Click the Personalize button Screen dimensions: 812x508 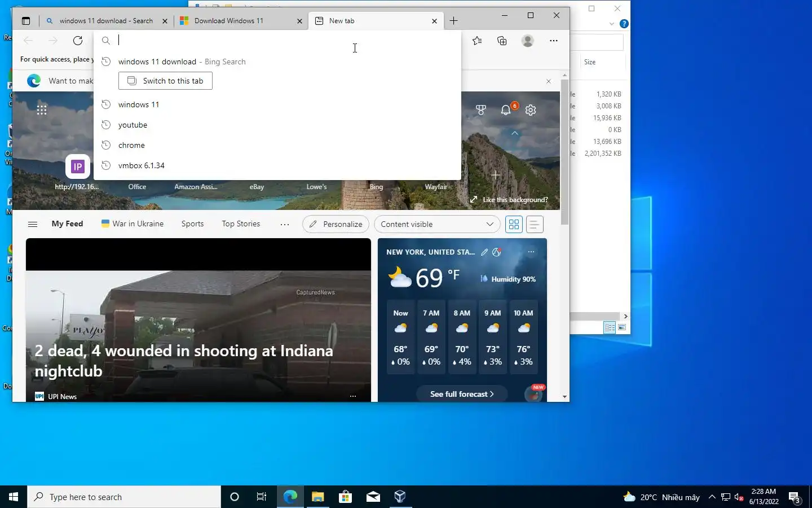tap(336, 224)
